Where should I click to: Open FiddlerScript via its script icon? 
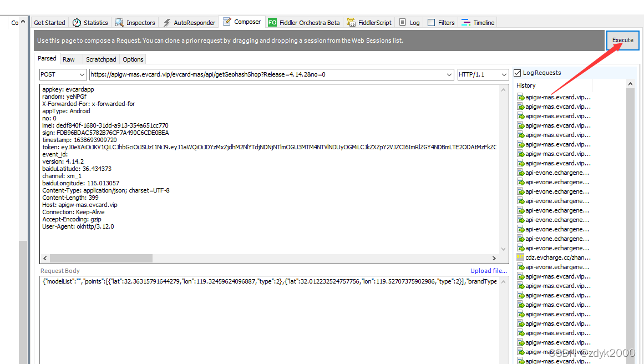coord(351,23)
